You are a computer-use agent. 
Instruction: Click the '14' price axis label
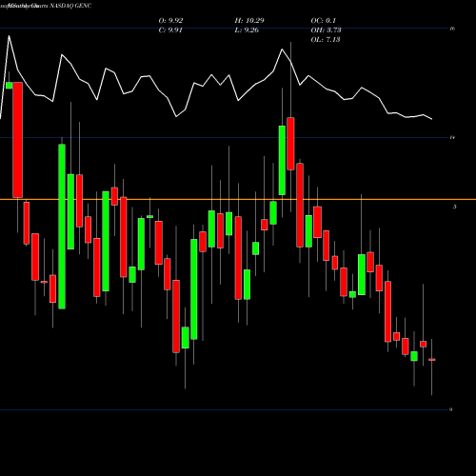point(452,137)
